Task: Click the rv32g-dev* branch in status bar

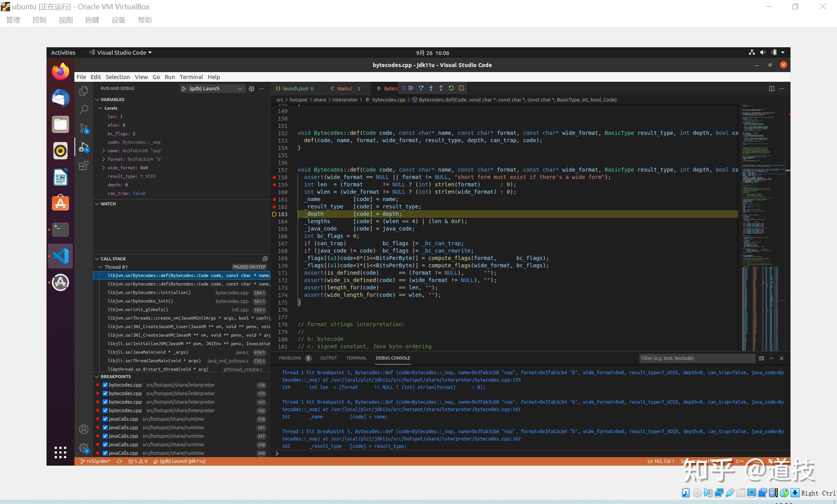Action: coord(95,461)
